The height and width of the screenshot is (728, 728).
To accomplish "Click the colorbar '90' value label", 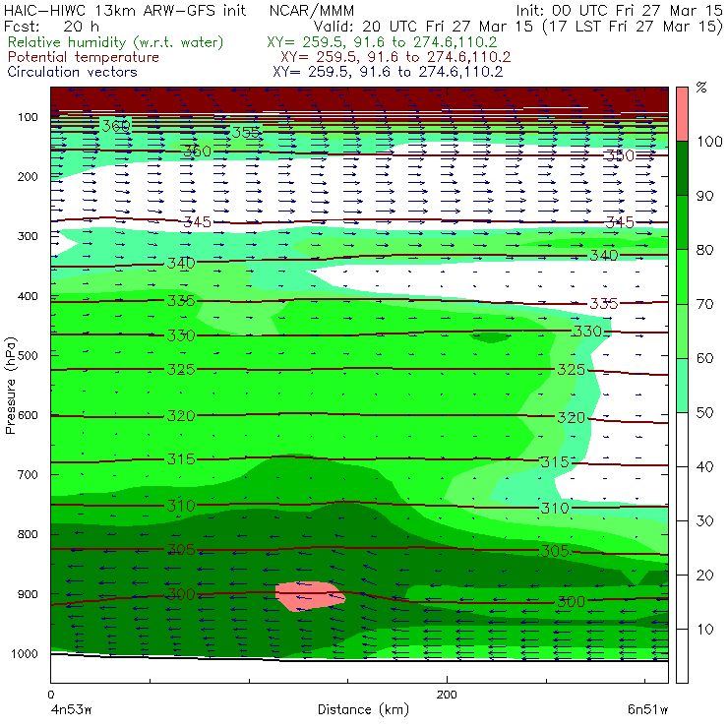I will pos(704,196).
